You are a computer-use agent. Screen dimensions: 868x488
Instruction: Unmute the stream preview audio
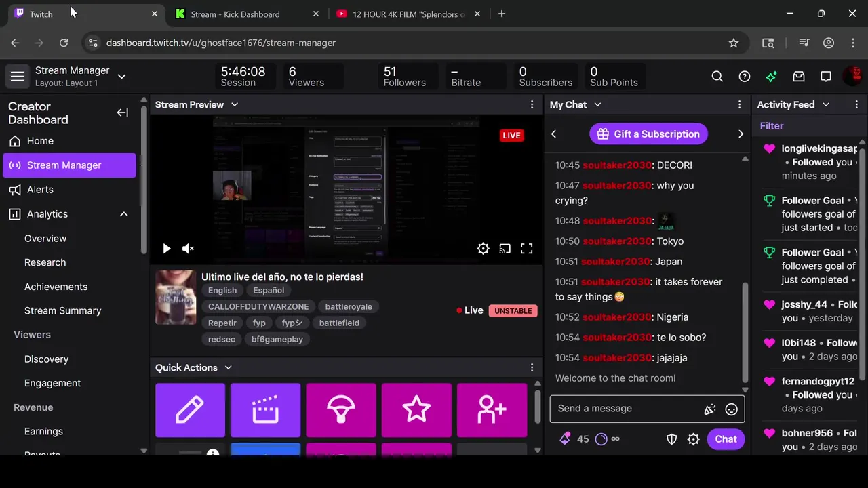tap(188, 249)
